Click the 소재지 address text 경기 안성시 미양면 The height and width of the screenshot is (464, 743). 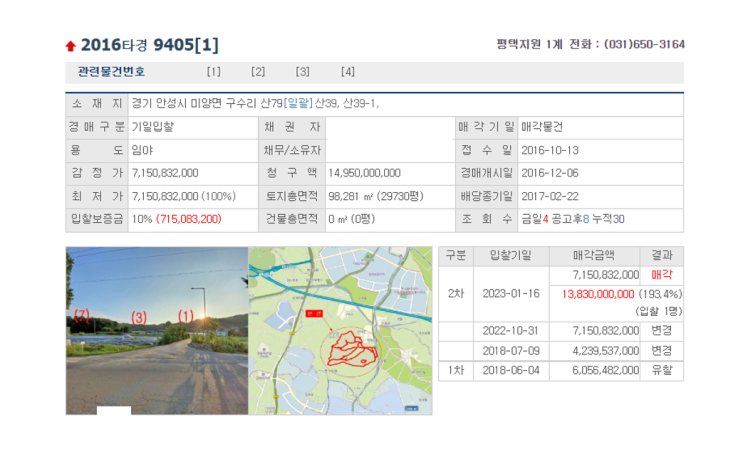coord(177,103)
